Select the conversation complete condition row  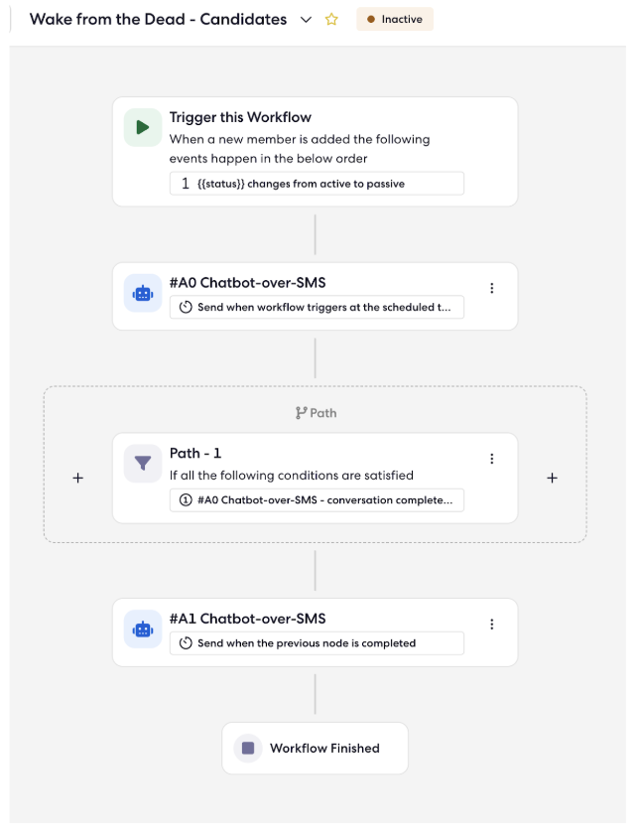pyautogui.click(x=317, y=499)
